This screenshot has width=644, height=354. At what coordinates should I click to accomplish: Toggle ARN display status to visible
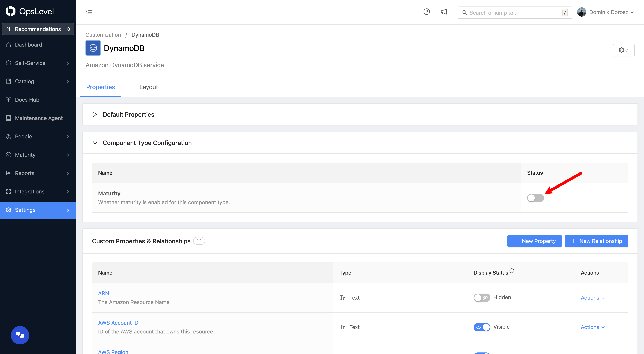pos(481,298)
